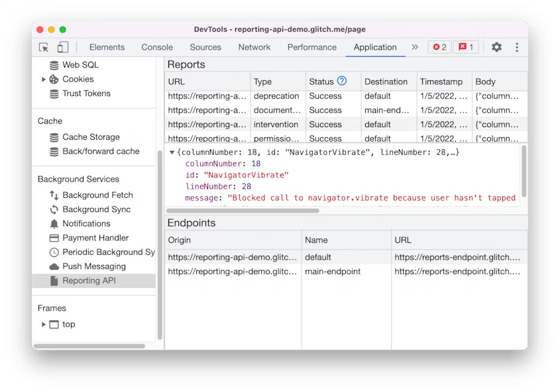Image resolution: width=560 pixels, height=392 pixels.
Task: Select the Notifications bell icon
Action: [x=56, y=223]
